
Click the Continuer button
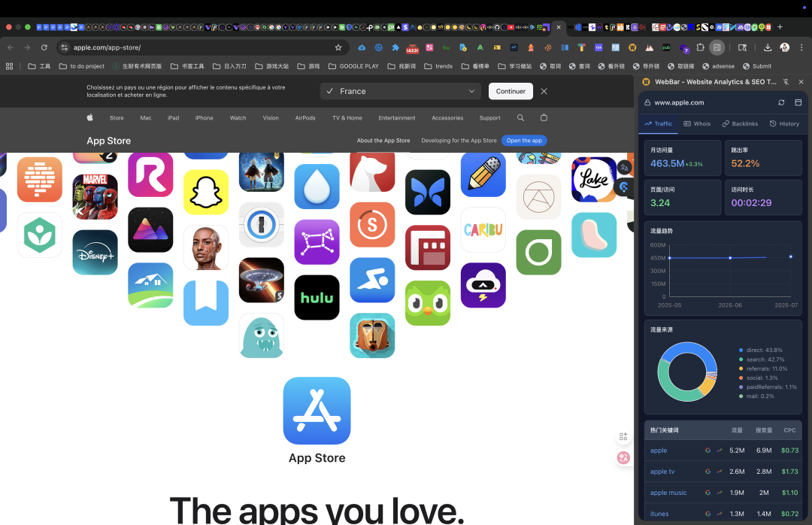[511, 91]
